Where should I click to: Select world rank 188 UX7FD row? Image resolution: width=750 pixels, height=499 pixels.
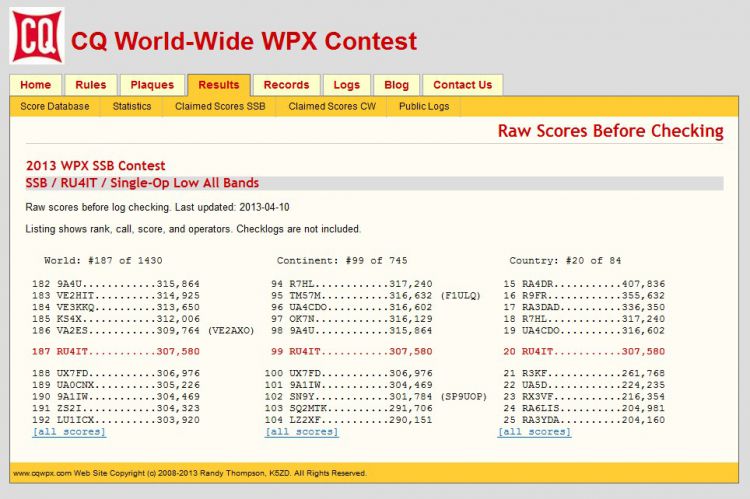point(116,373)
